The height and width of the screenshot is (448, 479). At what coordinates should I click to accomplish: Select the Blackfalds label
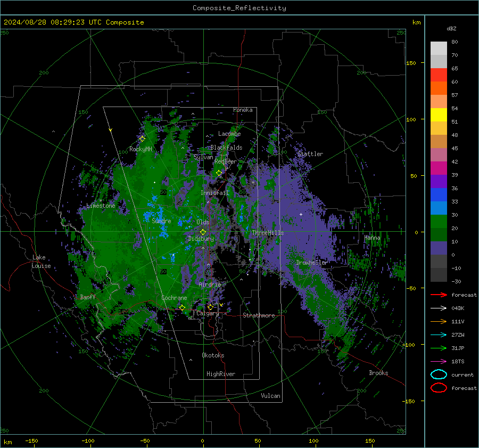(x=226, y=148)
